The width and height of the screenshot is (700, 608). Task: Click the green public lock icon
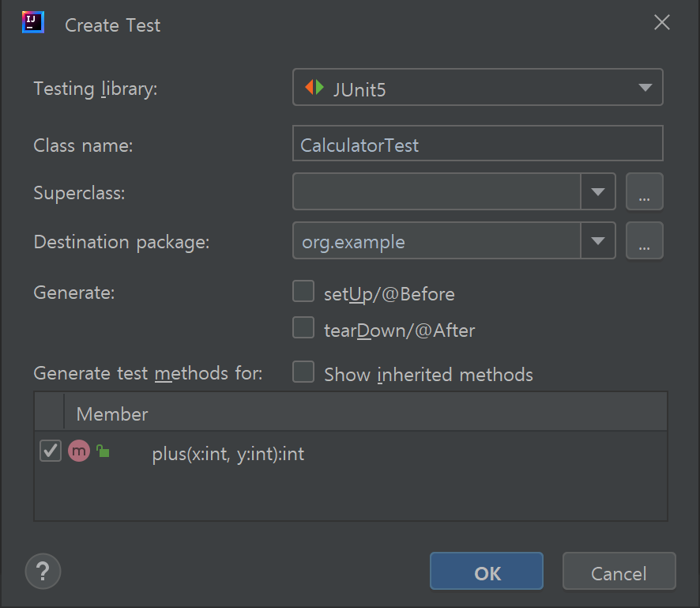point(102,451)
